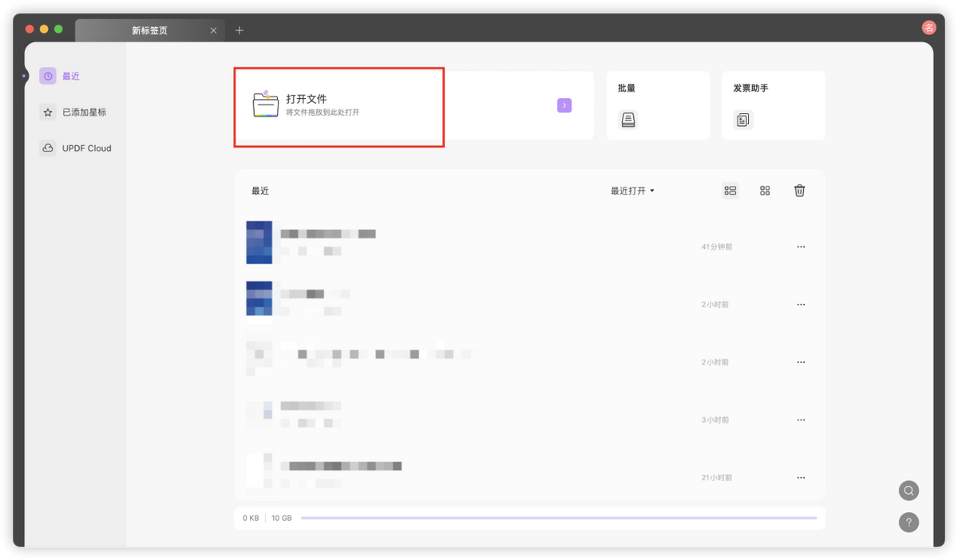Click the search magnifier button

click(909, 491)
